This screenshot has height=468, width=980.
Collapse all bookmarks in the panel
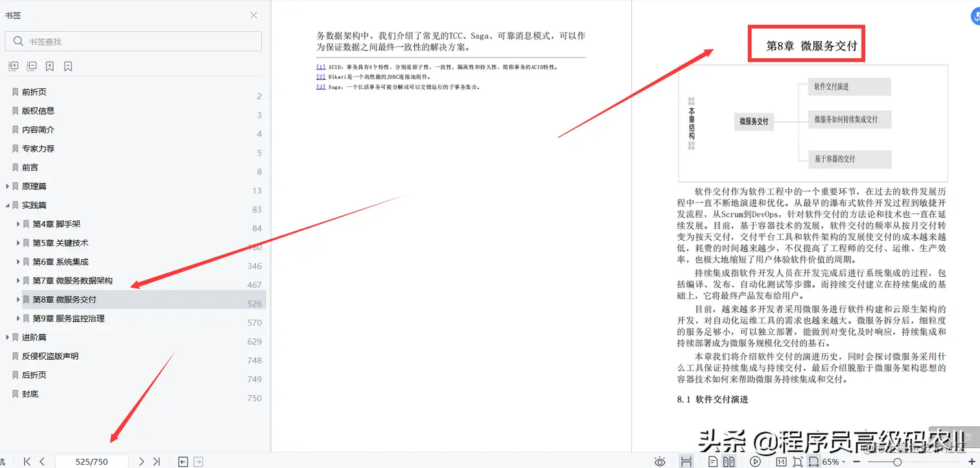[x=31, y=65]
